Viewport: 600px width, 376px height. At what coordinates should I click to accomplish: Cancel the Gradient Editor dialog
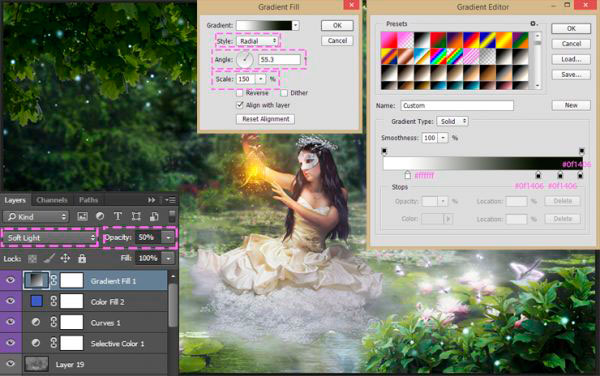coord(571,44)
